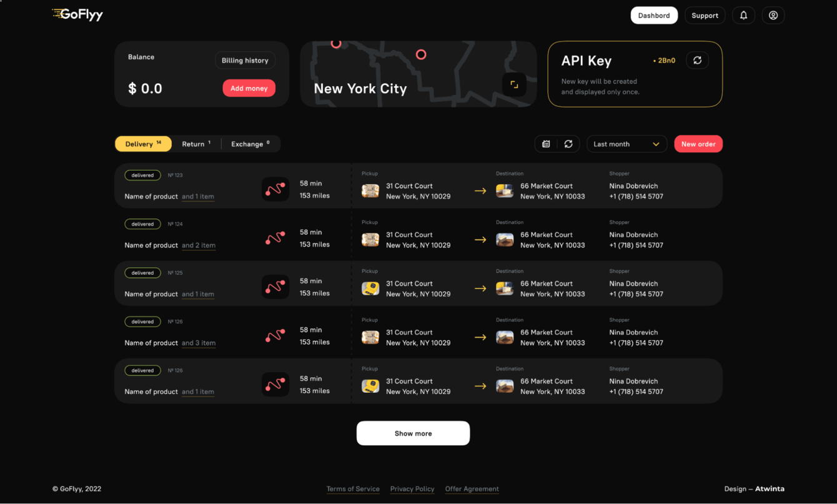Select the order number "№ 124"
This screenshot has width=837, height=504.
(x=176, y=224)
